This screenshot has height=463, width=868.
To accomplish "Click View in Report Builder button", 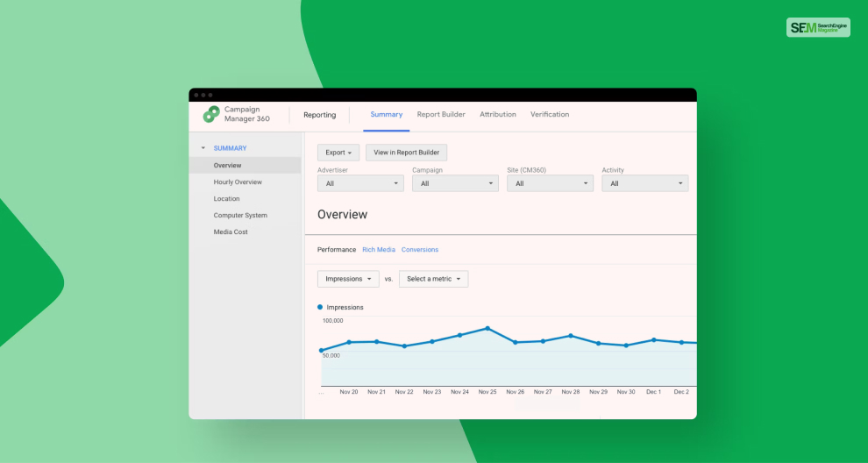I will 406,153.
